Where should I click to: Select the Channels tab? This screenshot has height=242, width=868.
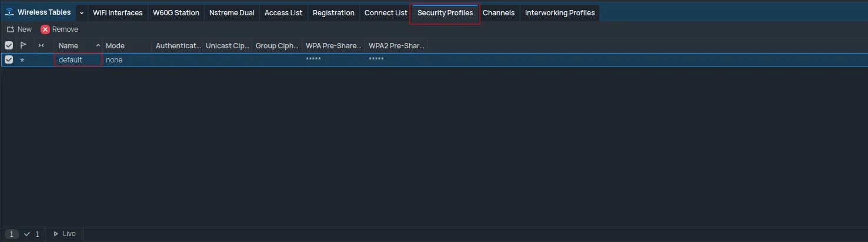499,12
